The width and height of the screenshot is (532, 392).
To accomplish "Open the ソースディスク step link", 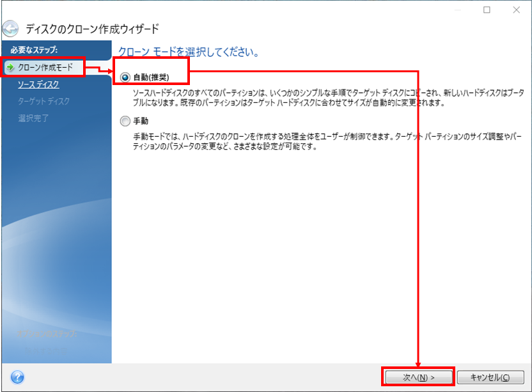I will (x=39, y=84).
